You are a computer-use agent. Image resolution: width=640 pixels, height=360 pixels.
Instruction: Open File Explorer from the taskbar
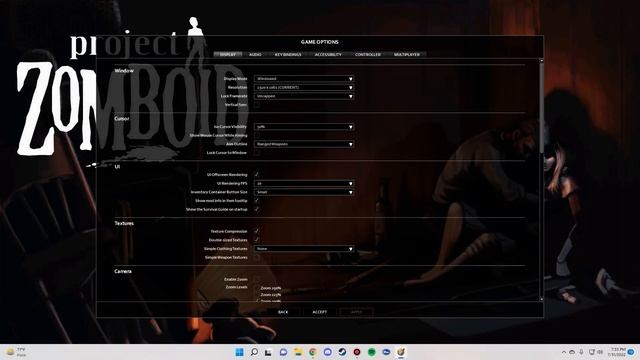click(x=298, y=352)
